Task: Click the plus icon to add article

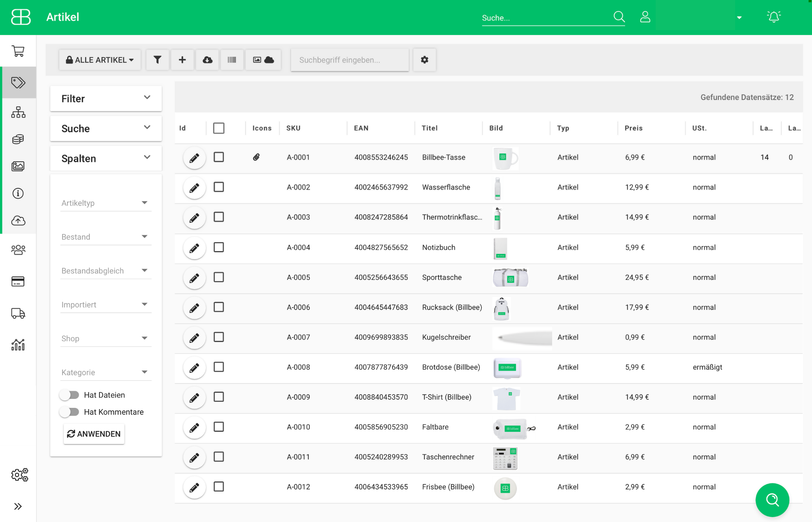Action: coord(182,60)
